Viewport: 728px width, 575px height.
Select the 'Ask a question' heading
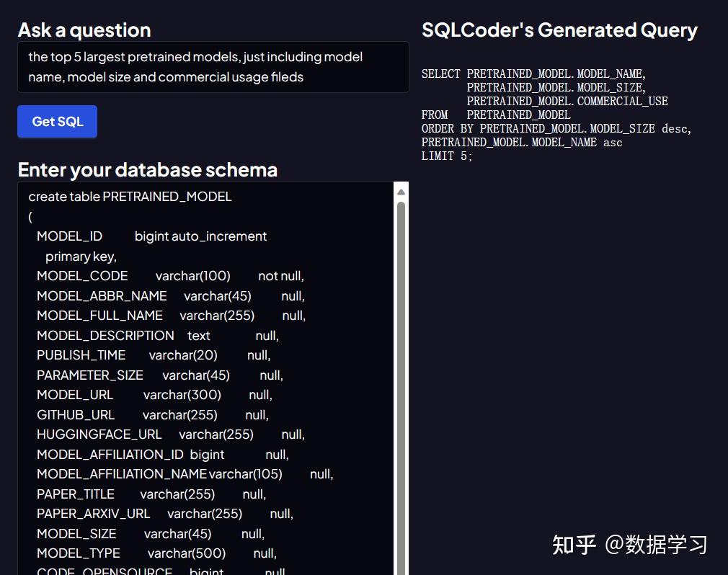coord(83,30)
